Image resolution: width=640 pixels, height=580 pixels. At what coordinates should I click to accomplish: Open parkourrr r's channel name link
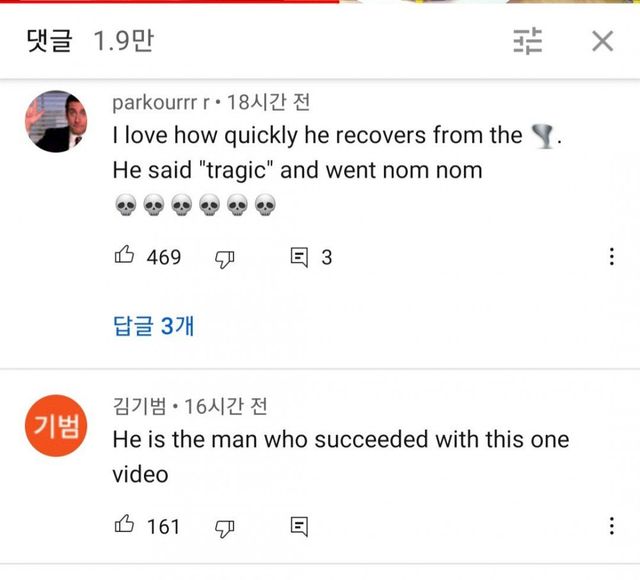[162, 103]
